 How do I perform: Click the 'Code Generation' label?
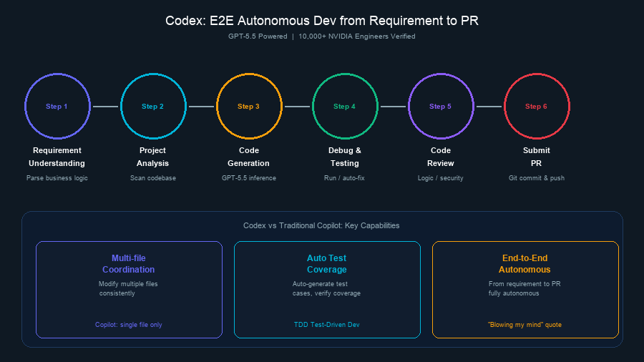[x=248, y=157]
